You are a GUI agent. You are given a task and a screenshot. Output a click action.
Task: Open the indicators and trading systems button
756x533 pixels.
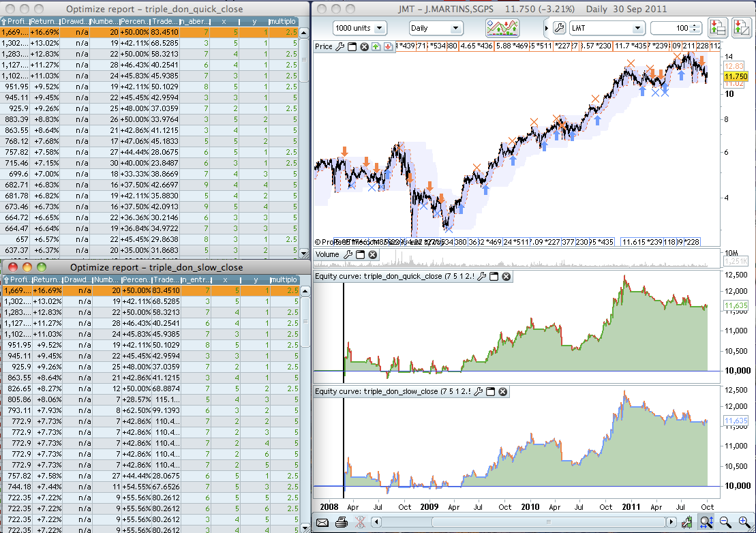pos(502,28)
